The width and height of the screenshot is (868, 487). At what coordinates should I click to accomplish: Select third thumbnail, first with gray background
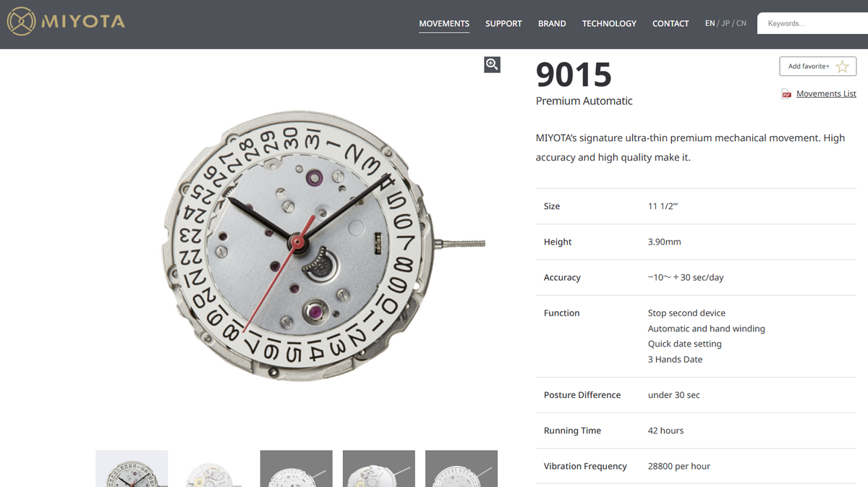[297, 469]
